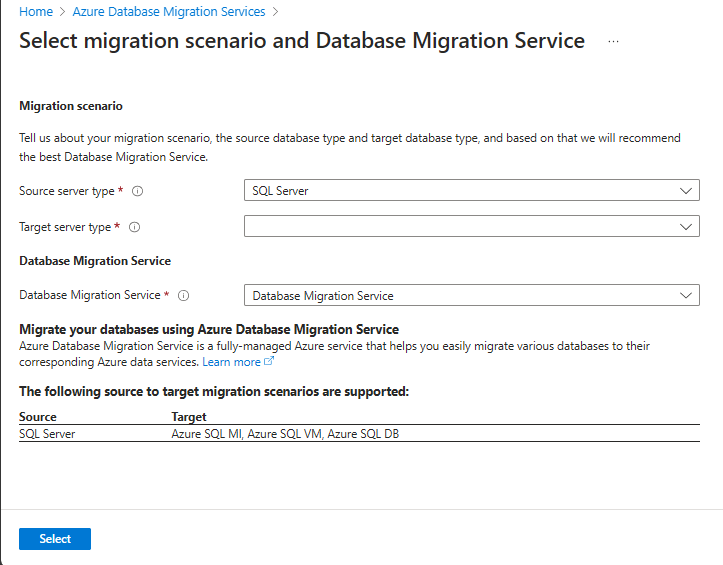Viewport: 723px width, 565px height.
Task: Click external link icon after Learn more
Action: point(268,362)
